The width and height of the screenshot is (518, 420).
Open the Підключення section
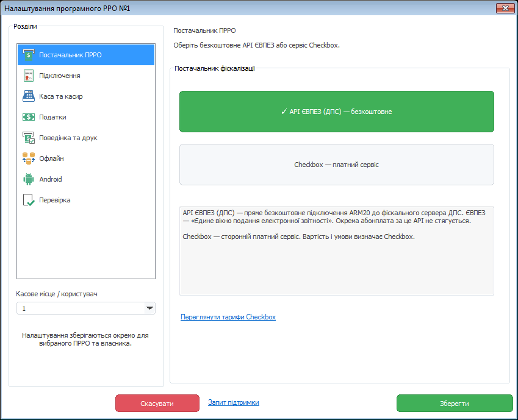pyautogui.click(x=86, y=76)
